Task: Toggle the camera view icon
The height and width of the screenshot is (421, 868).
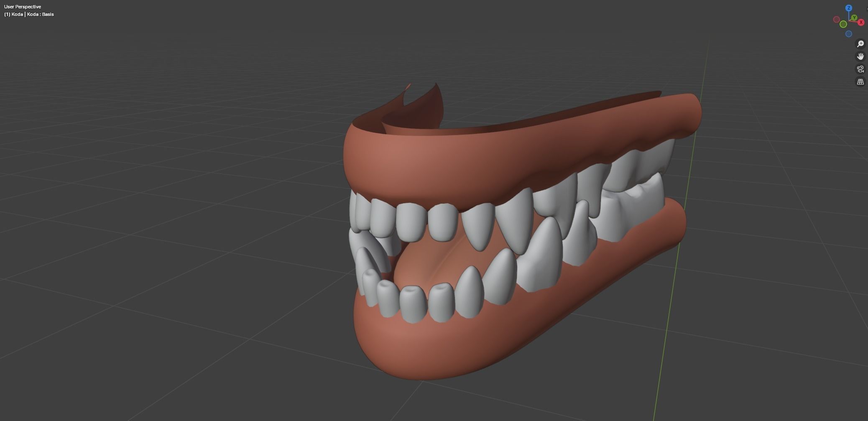Action: (x=860, y=69)
